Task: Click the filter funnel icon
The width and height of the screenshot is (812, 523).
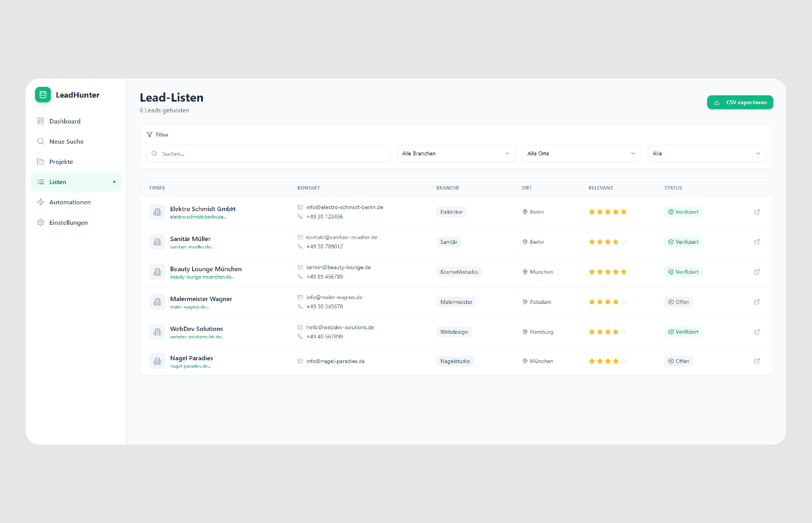Action: coord(149,135)
